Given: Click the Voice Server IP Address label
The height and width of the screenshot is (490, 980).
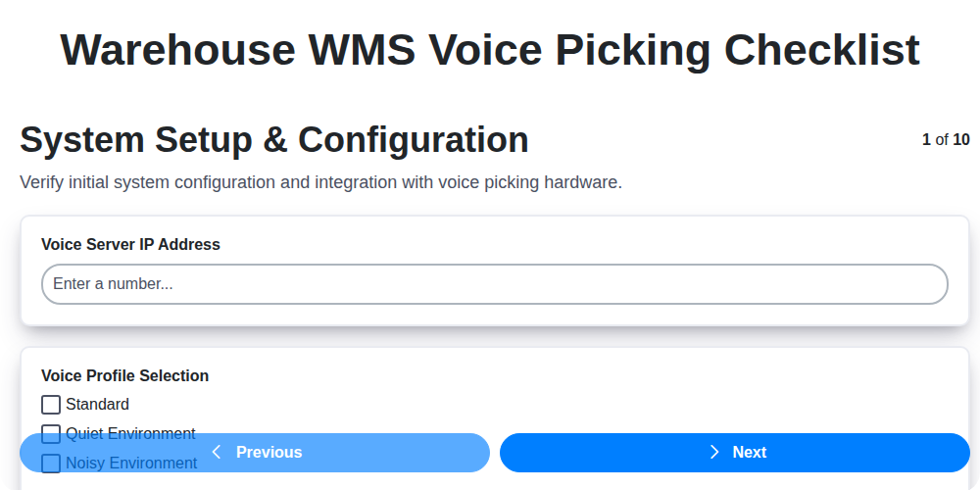Looking at the screenshot, I should (x=130, y=245).
